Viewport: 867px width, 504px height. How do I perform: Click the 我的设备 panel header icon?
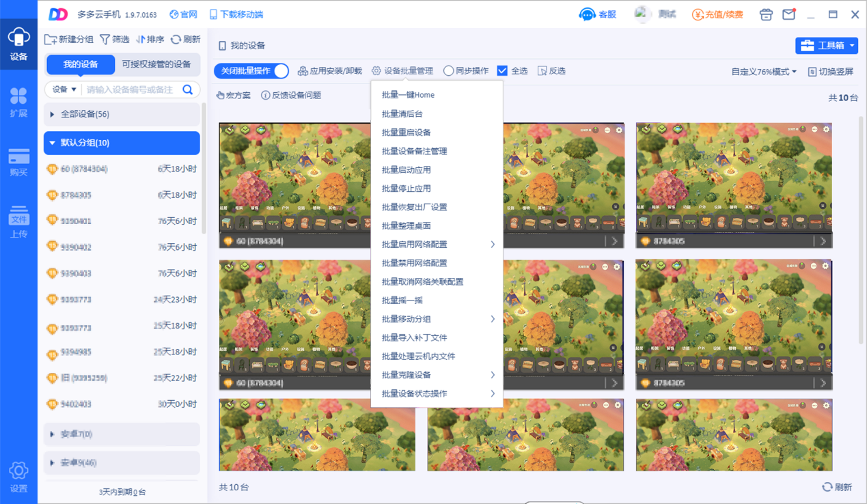[x=222, y=46]
